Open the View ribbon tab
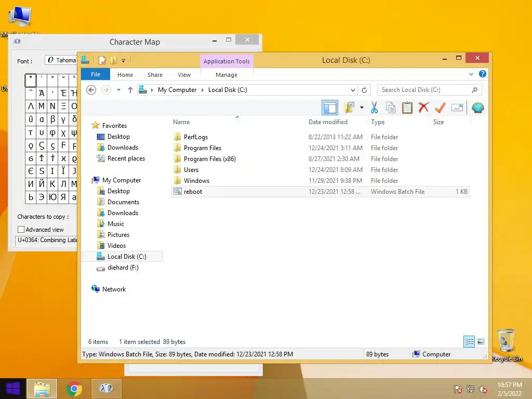This screenshot has width=532, height=399. pos(184,75)
